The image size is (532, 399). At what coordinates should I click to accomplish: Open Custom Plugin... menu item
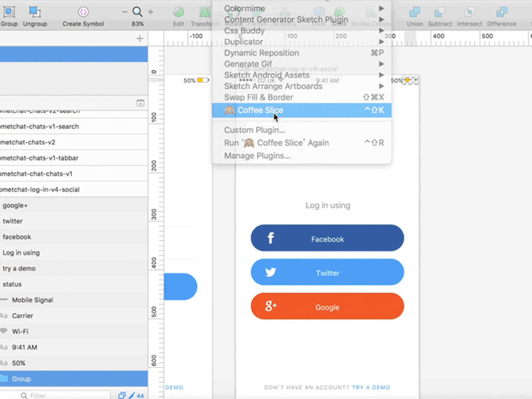coord(302,130)
